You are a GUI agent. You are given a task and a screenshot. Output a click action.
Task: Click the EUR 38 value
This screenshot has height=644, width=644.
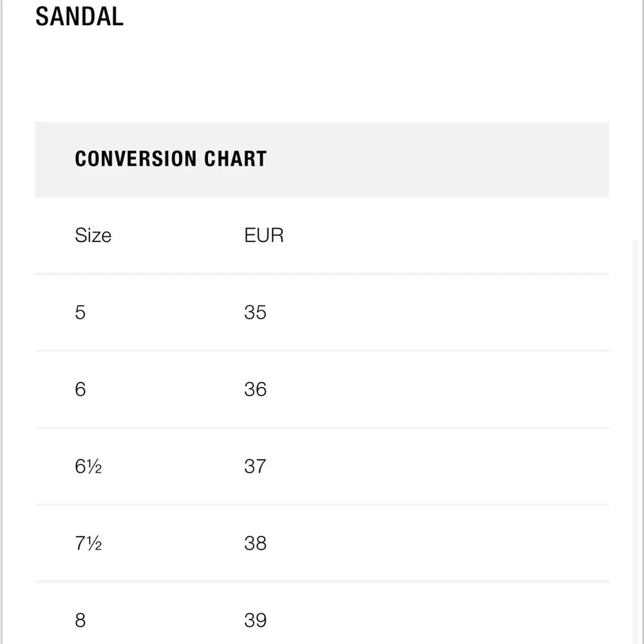pyautogui.click(x=255, y=543)
